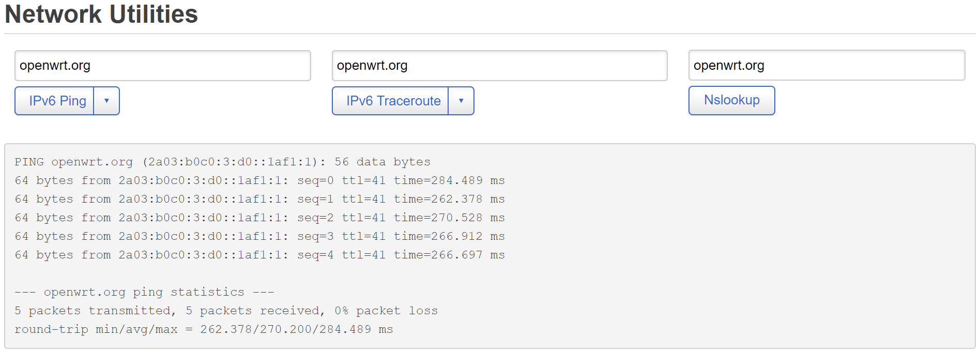Click the caret beside IPv6 Traceroute button

click(x=461, y=101)
